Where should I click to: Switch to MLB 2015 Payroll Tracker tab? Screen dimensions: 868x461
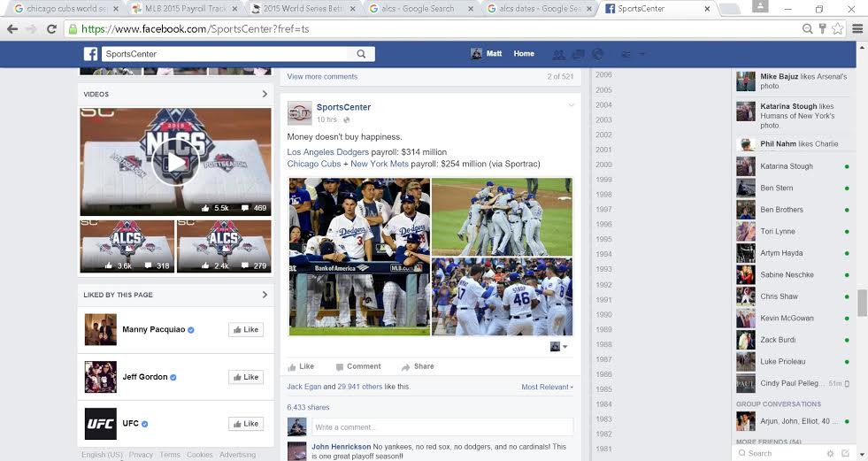coord(185,9)
